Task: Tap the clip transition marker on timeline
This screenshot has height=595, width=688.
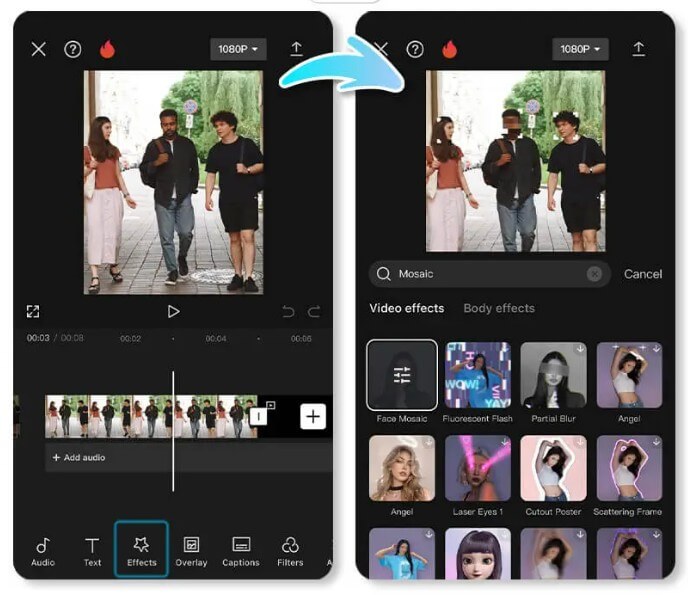Action: (x=258, y=416)
